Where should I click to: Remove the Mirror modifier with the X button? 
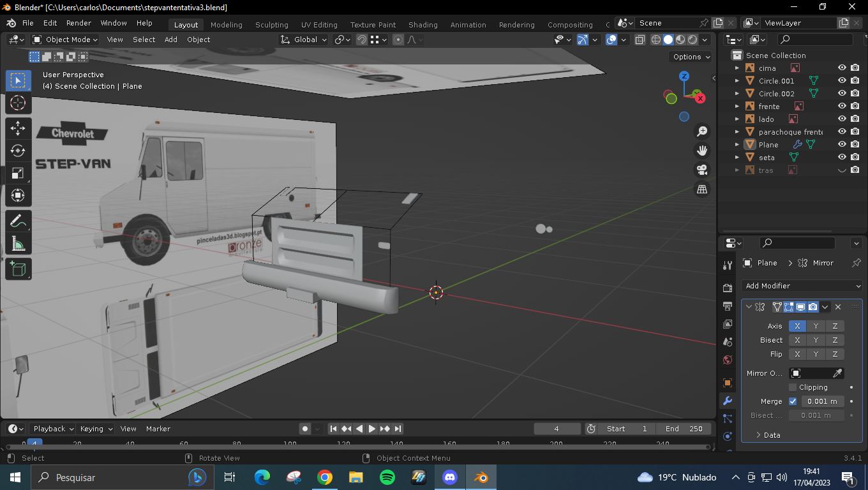[838, 307]
